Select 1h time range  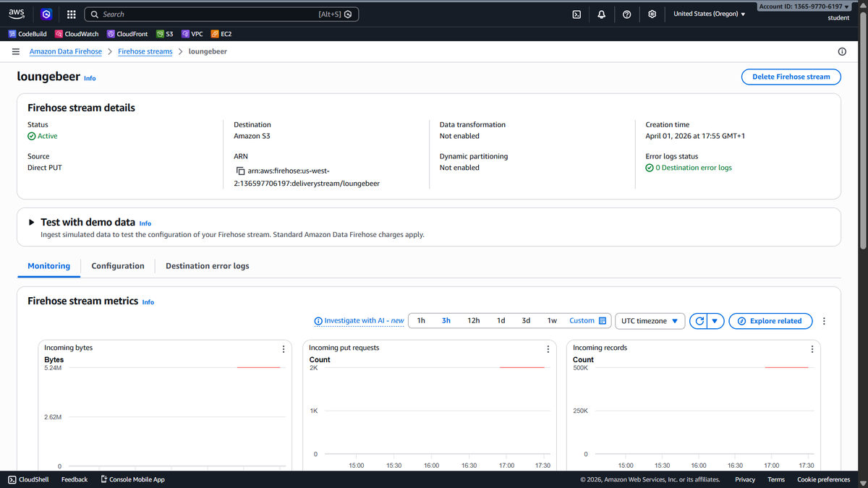point(421,320)
